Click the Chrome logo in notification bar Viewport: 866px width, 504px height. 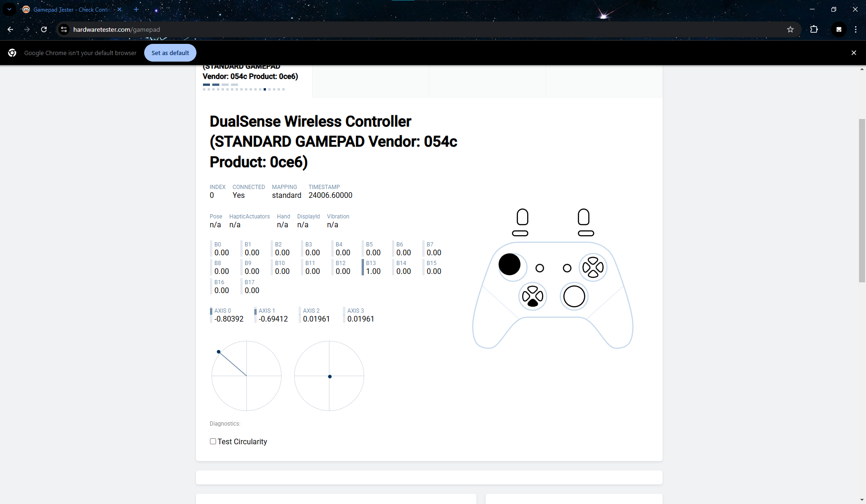(x=12, y=53)
